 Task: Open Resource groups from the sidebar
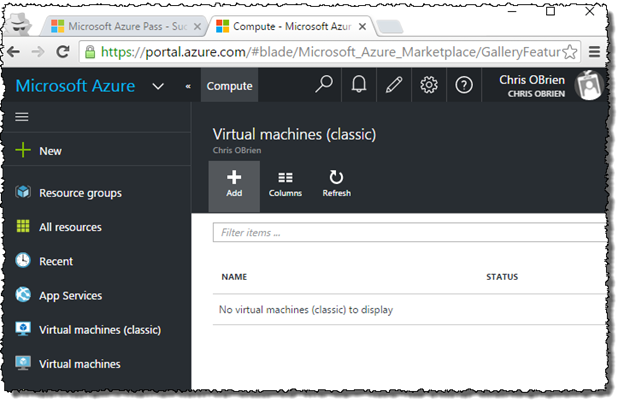pyautogui.click(x=80, y=193)
